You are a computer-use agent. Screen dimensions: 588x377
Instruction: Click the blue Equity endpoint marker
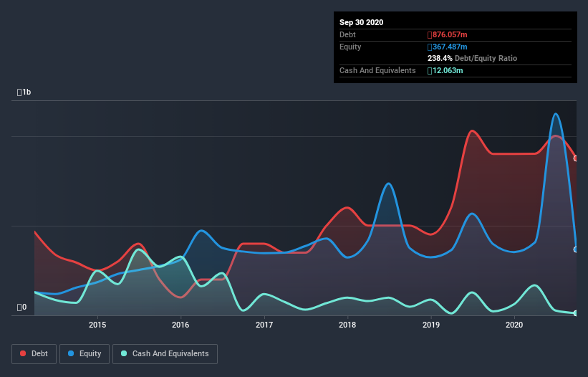click(576, 249)
